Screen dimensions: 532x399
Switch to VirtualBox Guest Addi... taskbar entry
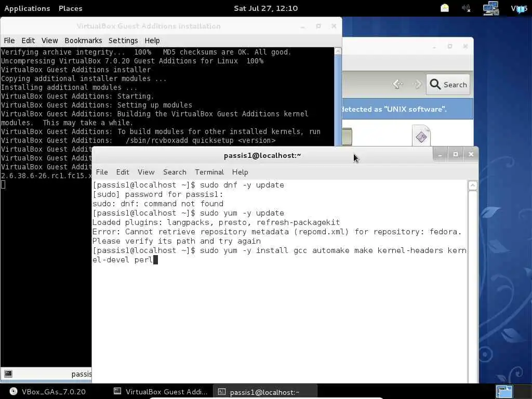pyautogui.click(x=161, y=392)
